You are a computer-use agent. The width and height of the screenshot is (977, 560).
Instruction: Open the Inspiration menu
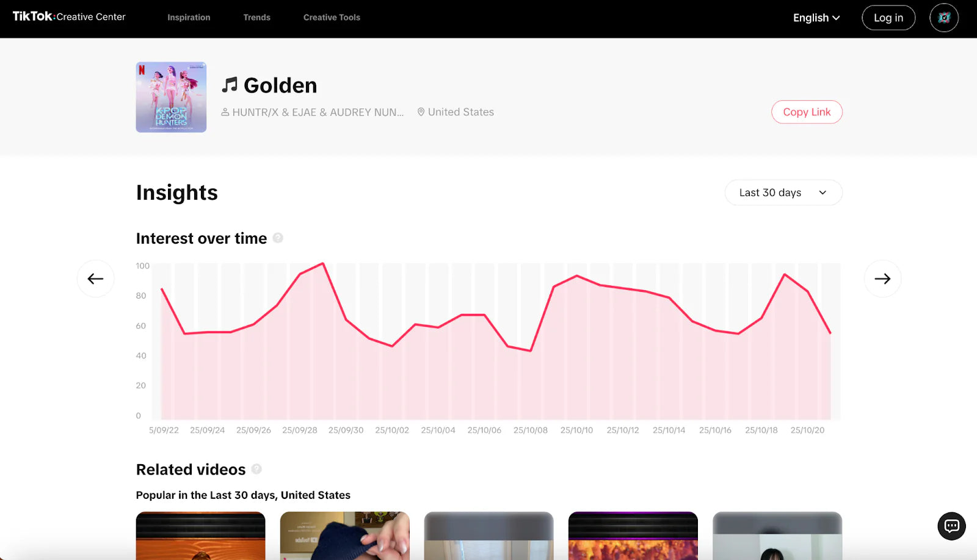[189, 17]
